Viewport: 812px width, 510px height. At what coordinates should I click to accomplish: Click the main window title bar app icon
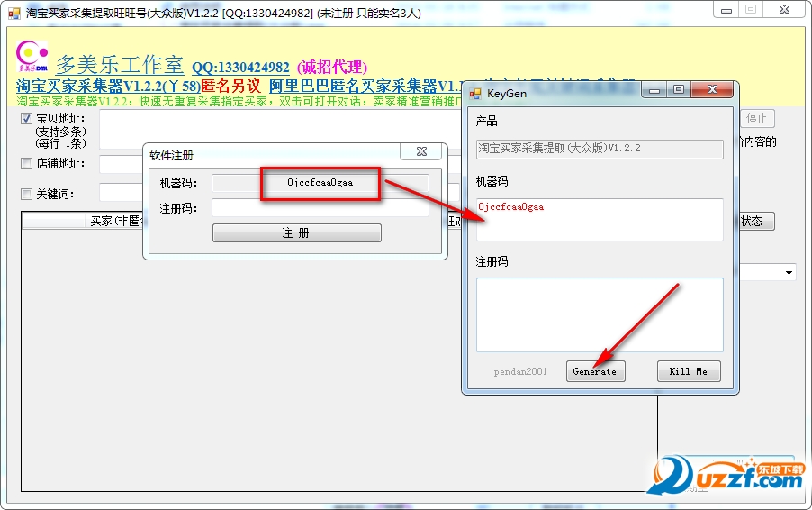[14, 13]
